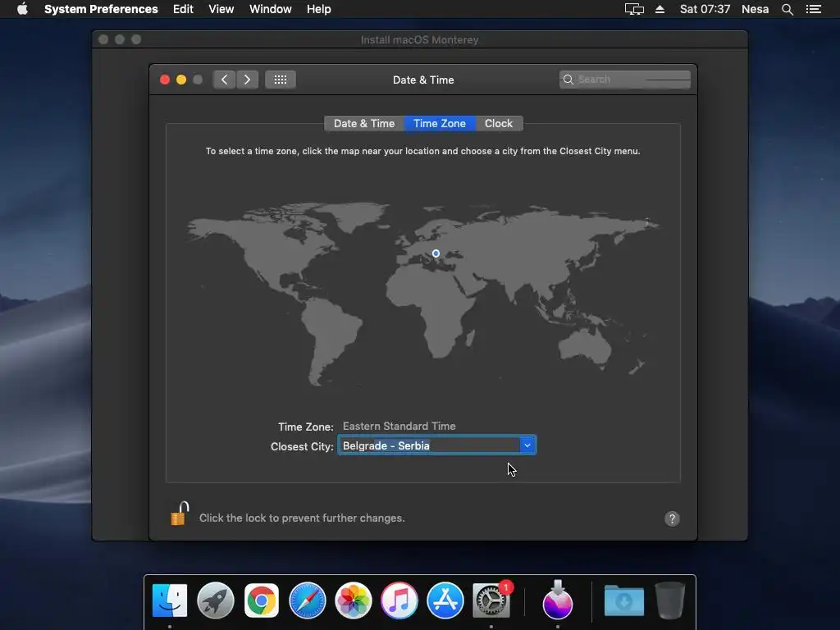Screen dimensions: 840x630
Task: Click the Install macOS Monterey window title
Action: [419, 39]
